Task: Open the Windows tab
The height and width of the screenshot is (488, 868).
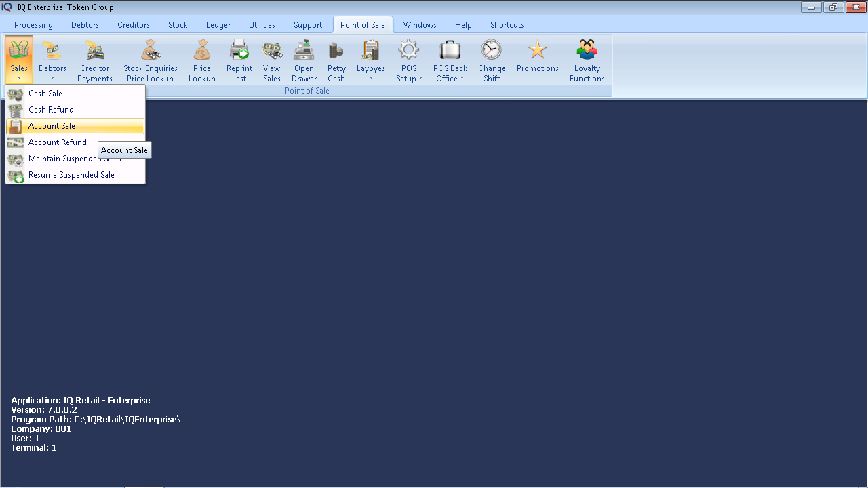Action: [420, 25]
